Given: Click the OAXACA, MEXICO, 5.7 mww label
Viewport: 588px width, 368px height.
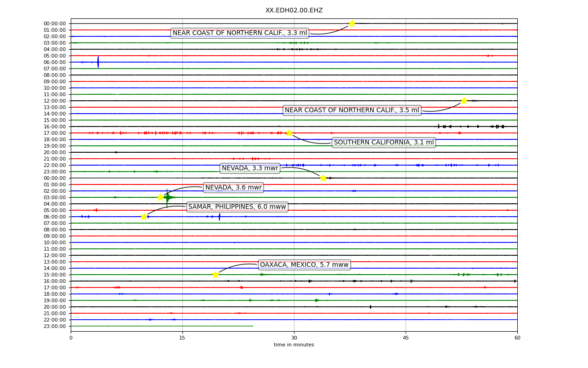Looking at the screenshot, I should pyautogui.click(x=304, y=264).
